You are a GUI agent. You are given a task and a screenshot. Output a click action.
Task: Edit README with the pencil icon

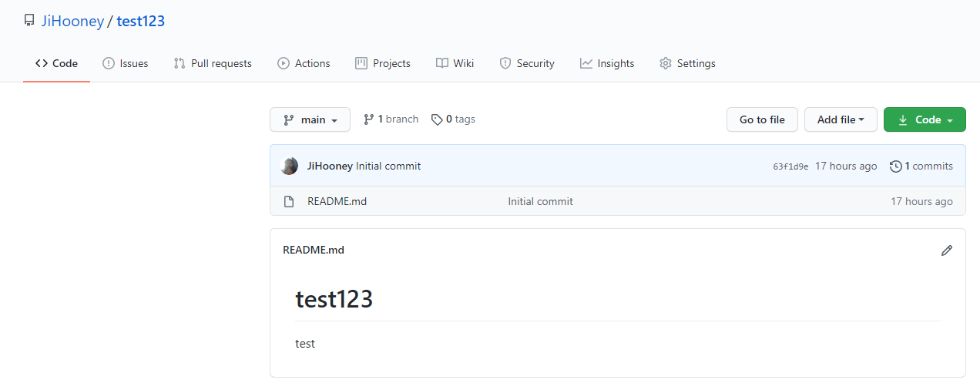click(x=947, y=250)
